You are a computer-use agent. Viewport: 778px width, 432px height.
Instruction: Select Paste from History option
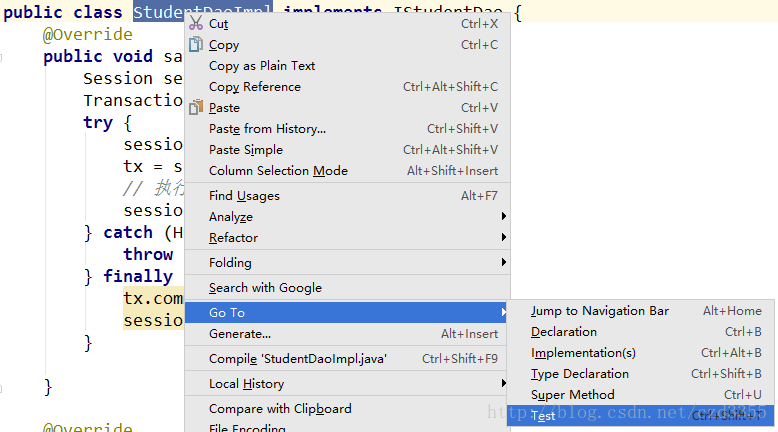(x=267, y=129)
